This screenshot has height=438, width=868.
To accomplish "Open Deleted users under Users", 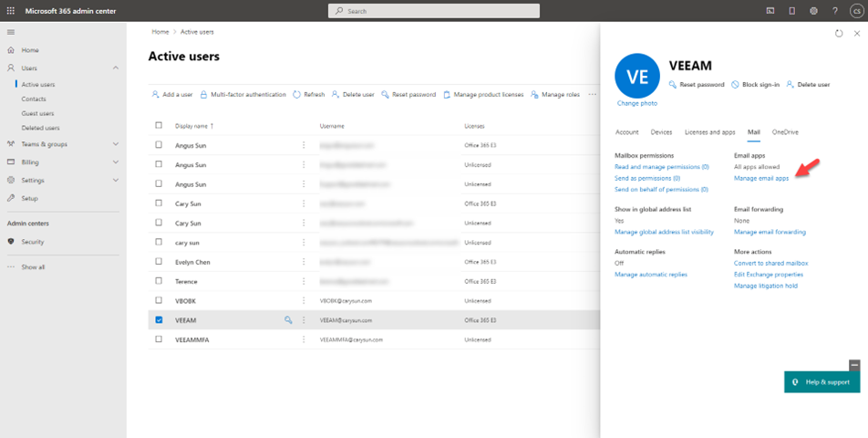I will tap(40, 128).
